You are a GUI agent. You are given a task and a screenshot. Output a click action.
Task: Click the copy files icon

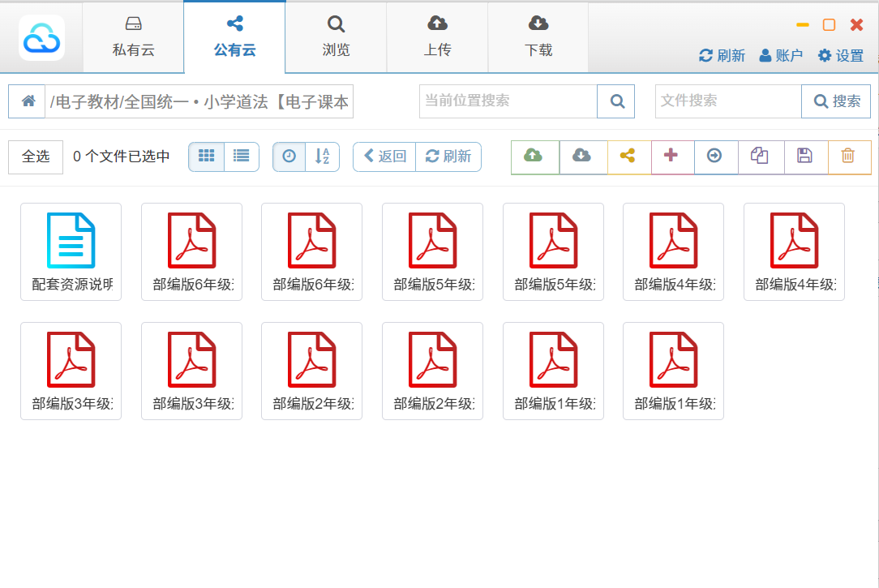760,157
